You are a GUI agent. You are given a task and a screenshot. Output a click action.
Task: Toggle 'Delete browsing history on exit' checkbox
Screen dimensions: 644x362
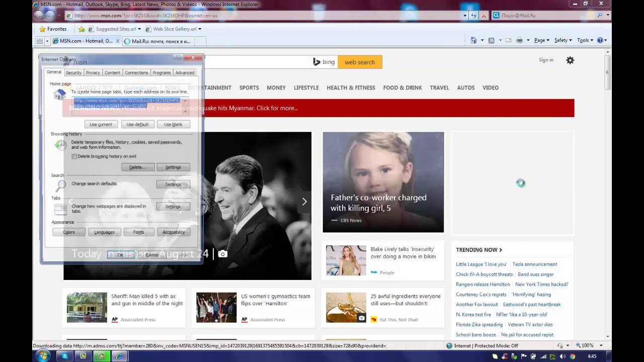(74, 156)
